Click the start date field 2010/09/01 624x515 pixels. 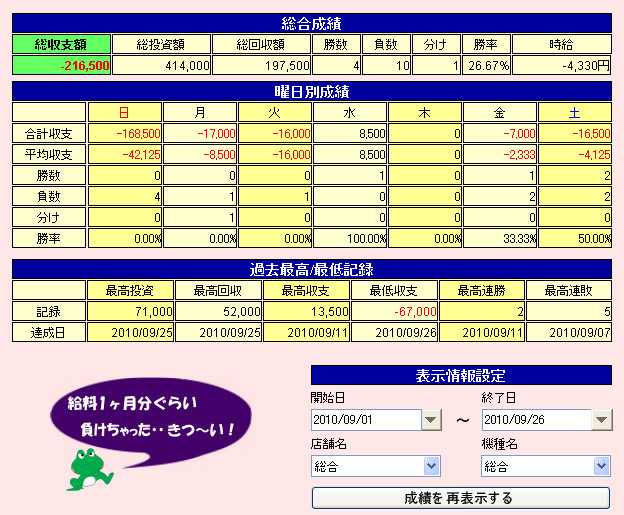[x=366, y=420]
